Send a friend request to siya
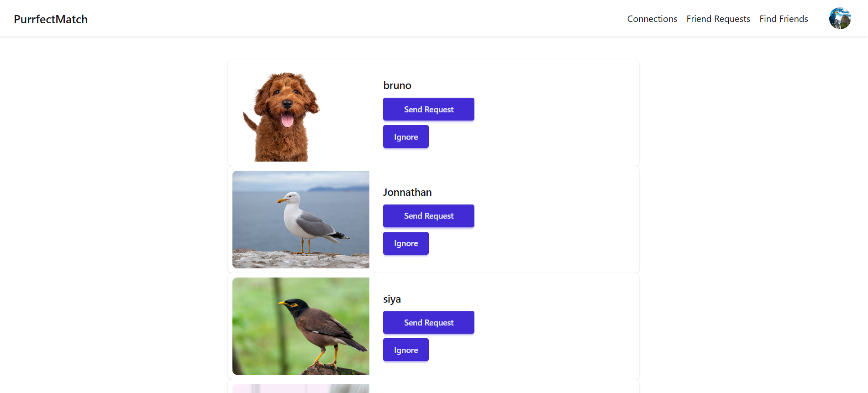 tap(429, 322)
